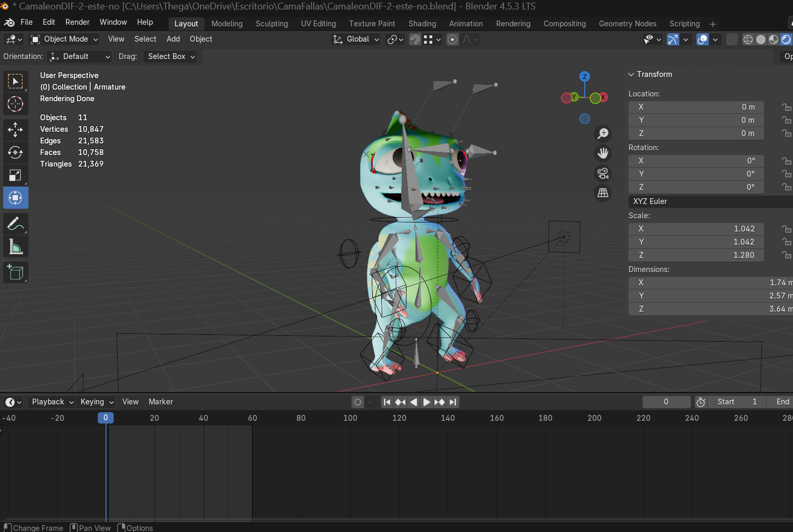The width and height of the screenshot is (793, 532).
Task: Activate the Move tool
Action: 15,130
